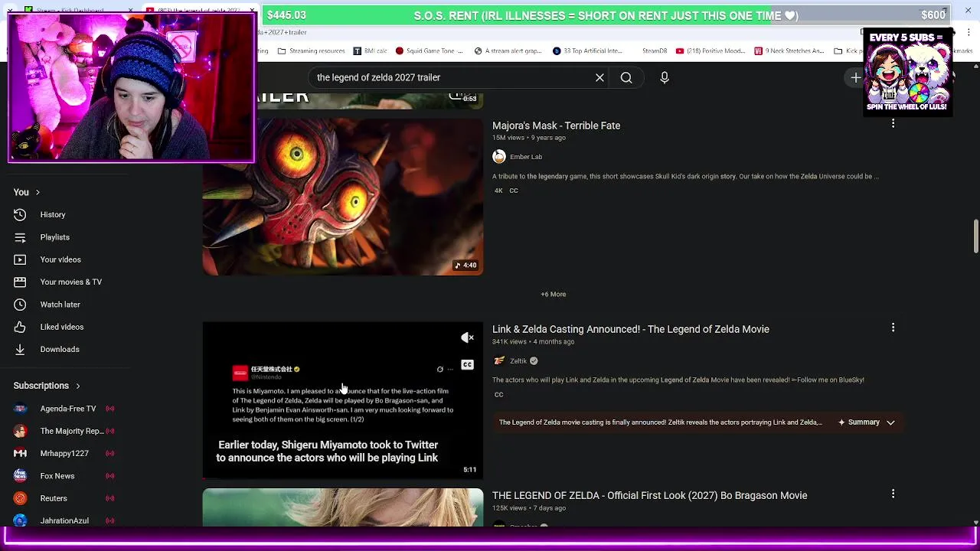Viewport: 980px width, 551px height.
Task: Click the Create plus icon
Action: point(855,77)
